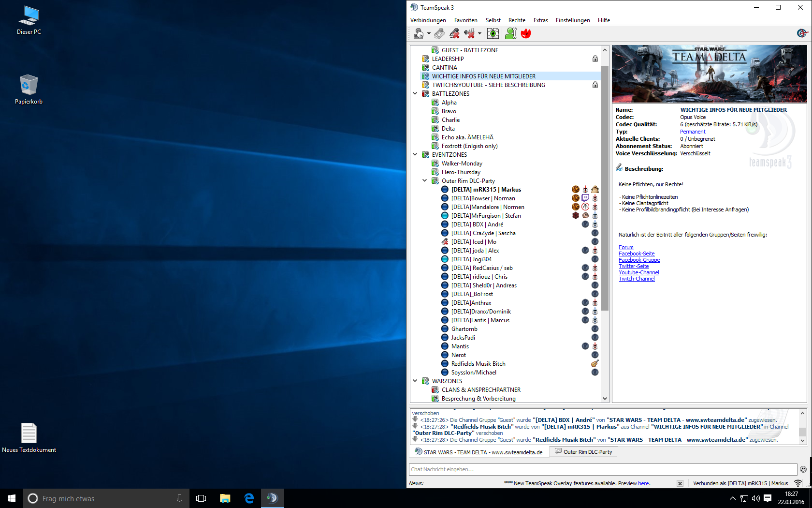Click the TEAM DELTA banner image
This screenshot has height=508, width=812.
(709, 74)
